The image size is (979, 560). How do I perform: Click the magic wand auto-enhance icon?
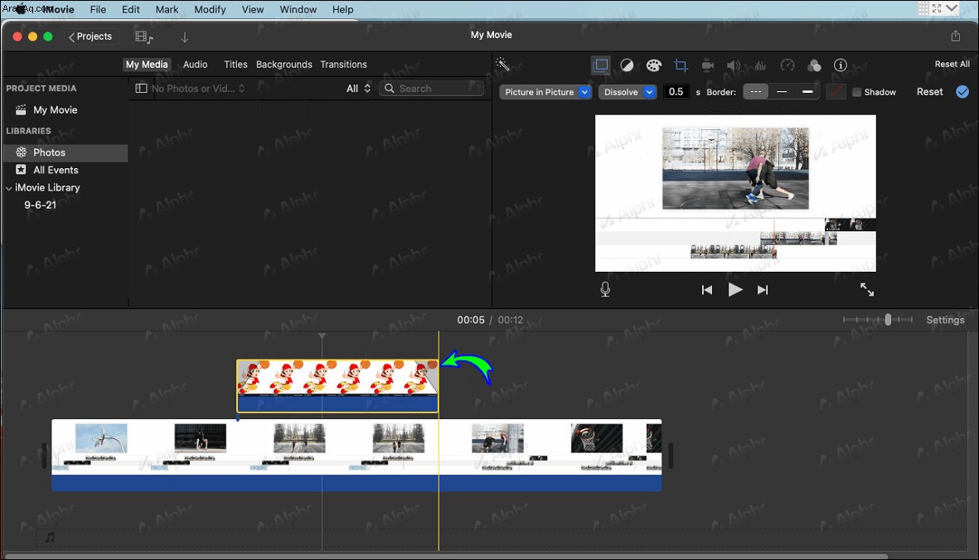502,65
